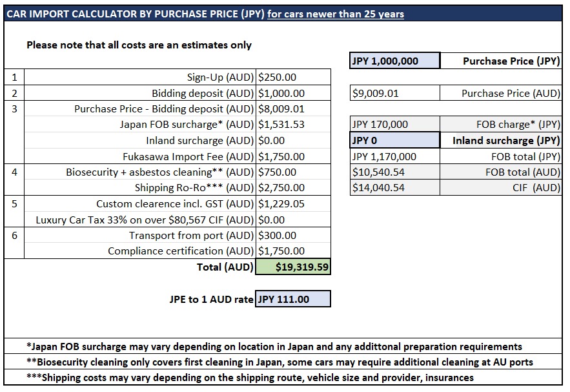Select the Purchase Price (AUD) $9,009.01 cell
Viewport: 570px width, 392px height.
pos(395,93)
